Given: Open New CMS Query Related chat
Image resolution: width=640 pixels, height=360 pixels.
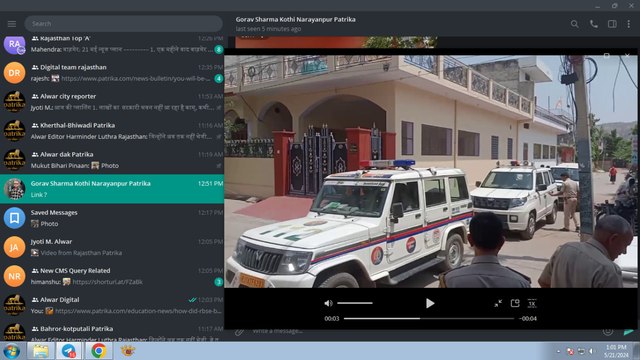Looking at the screenshot, I should (112, 276).
